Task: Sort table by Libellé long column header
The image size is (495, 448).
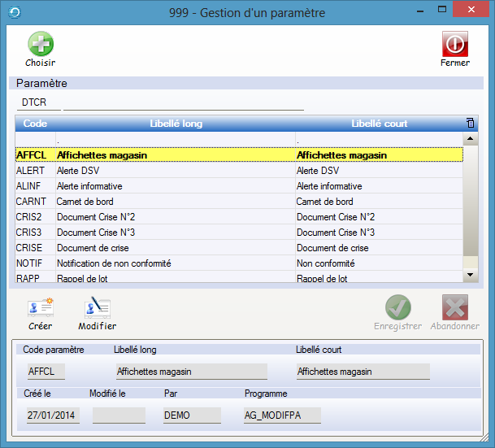Action: pos(176,124)
